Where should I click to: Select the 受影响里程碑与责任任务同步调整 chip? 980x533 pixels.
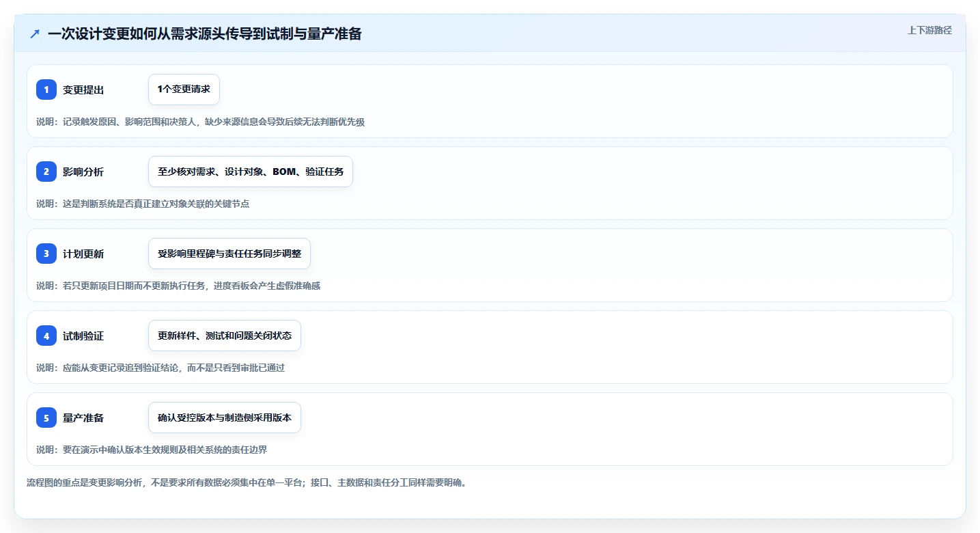(229, 254)
